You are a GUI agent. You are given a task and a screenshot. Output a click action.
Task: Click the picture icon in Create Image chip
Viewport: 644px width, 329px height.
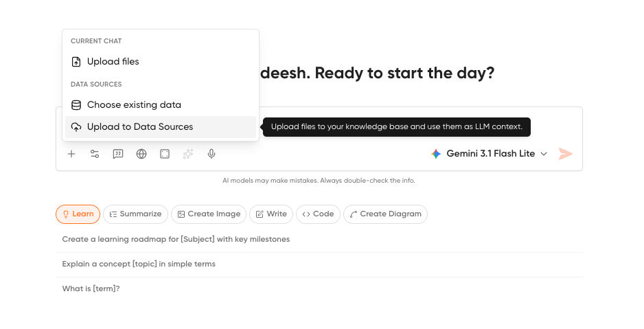coord(181,214)
